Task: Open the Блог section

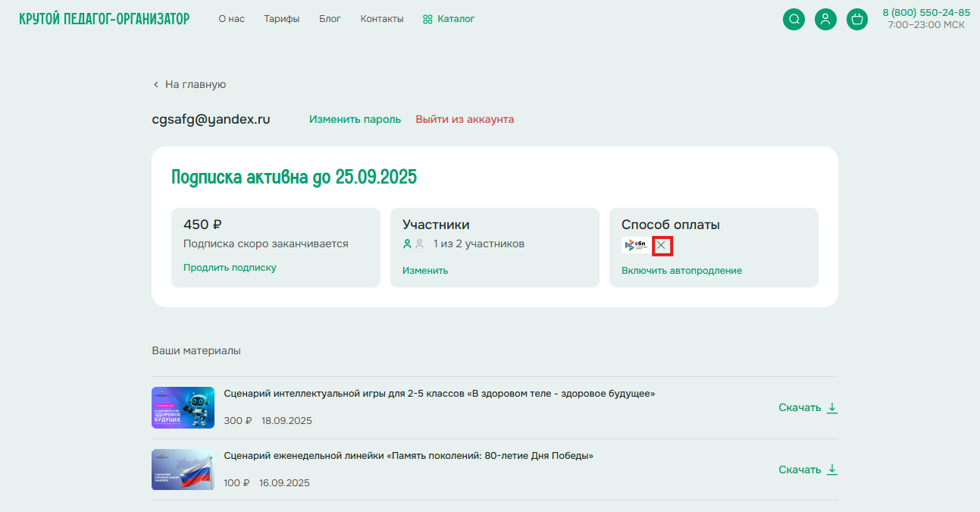Action: (x=330, y=19)
